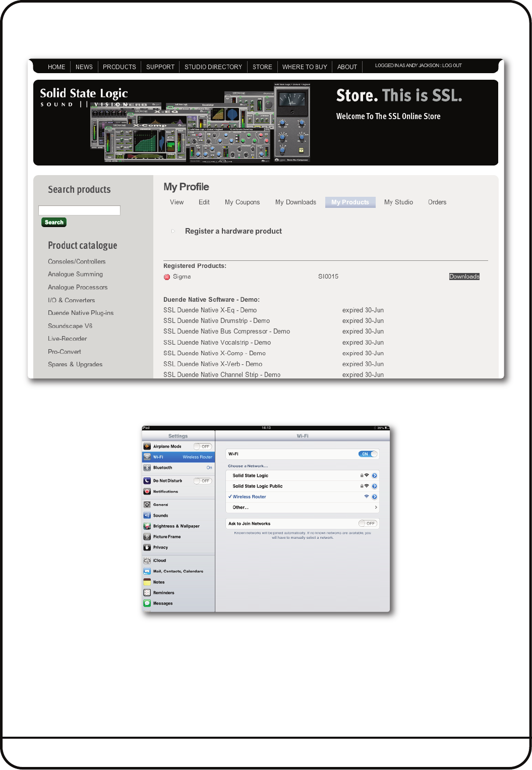Open Duende Native Plug-ins catalogue link
This screenshot has height=770, width=532.
[x=81, y=313]
